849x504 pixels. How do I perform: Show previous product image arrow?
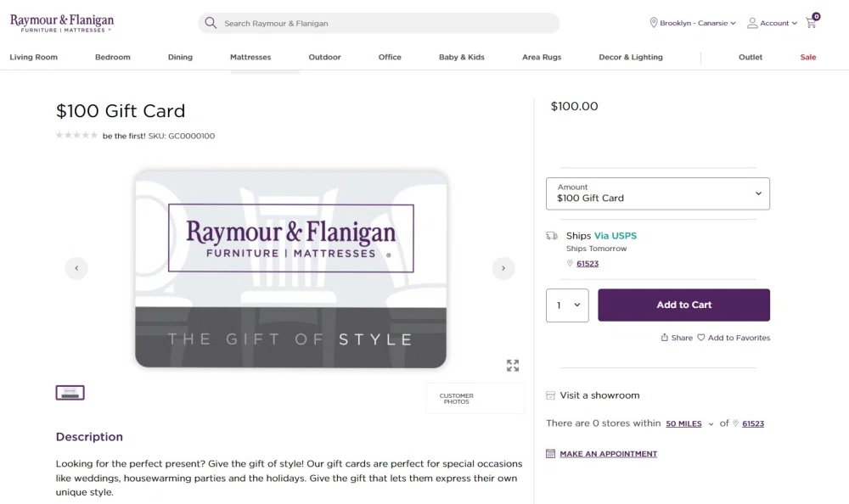[76, 268]
